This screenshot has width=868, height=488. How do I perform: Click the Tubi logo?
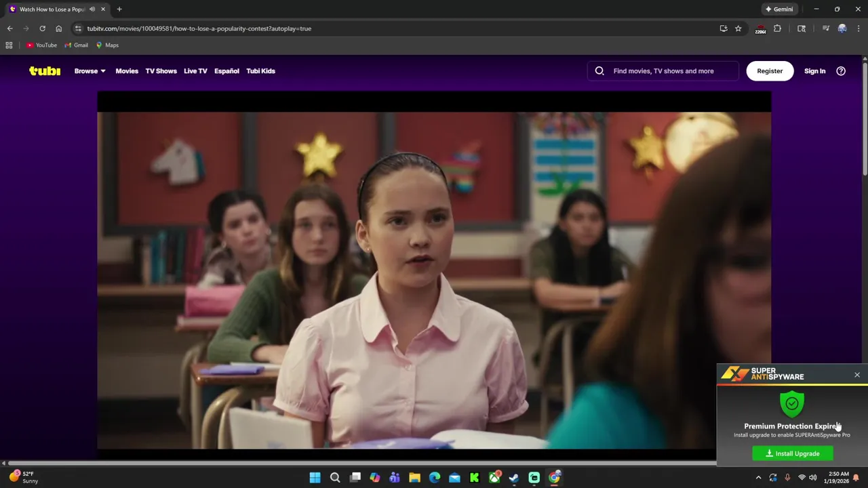pyautogui.click(x=45, y=70)
